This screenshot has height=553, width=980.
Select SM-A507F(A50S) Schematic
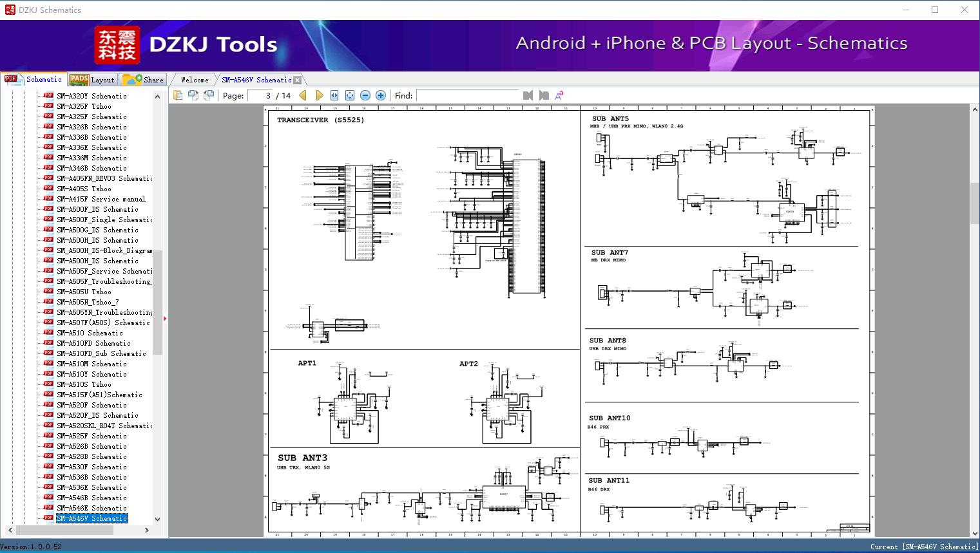pyautogui.click(x=103, y=323)
